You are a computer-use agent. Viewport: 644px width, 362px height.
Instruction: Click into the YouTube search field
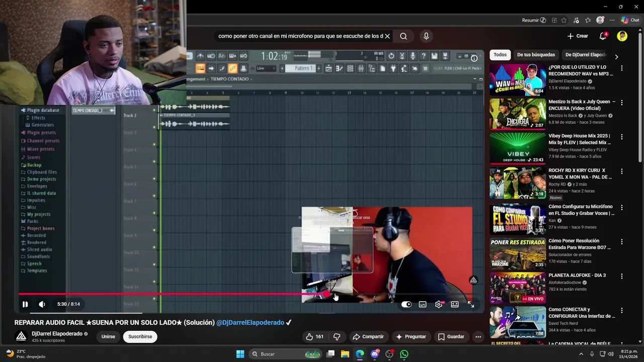click(x=300, y=36)
